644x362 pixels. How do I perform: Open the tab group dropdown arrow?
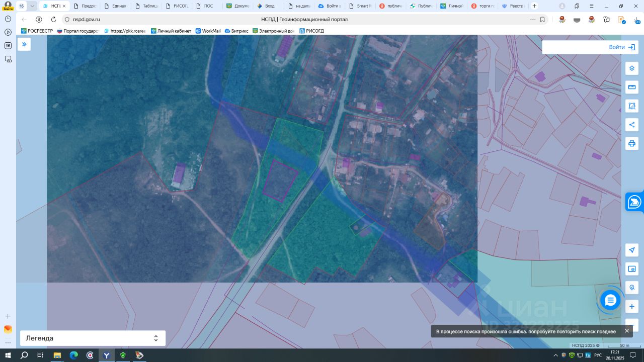point(32,6)
